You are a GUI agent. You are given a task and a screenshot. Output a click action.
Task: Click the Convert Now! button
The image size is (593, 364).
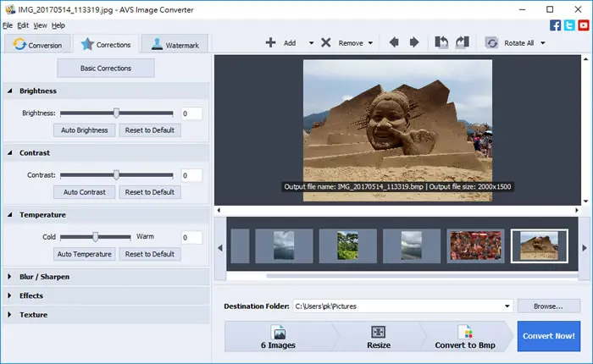549,336
